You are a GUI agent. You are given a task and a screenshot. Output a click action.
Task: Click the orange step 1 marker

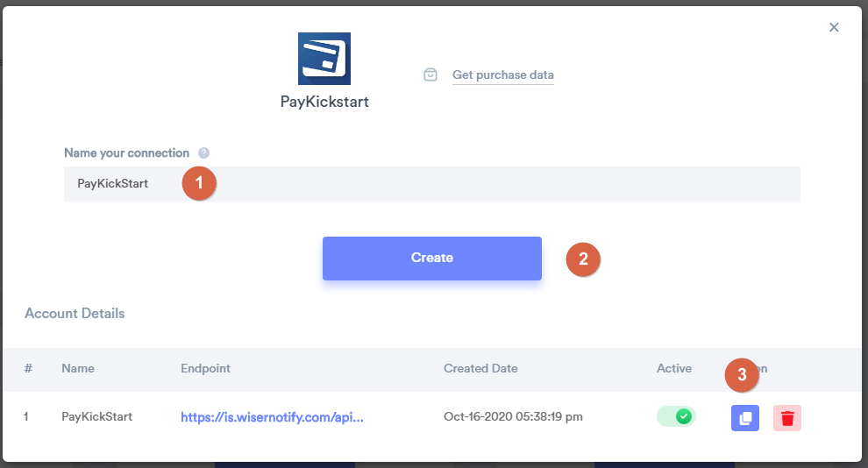[199, 183]
